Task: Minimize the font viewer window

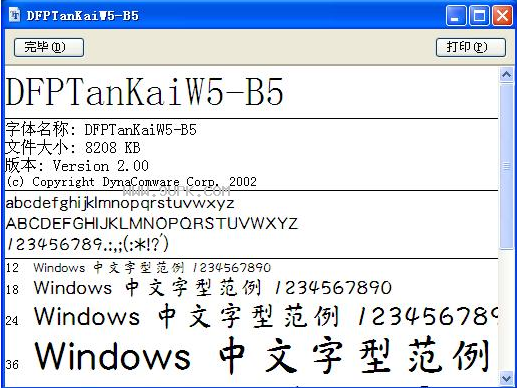Action: (x=456, y=15)
